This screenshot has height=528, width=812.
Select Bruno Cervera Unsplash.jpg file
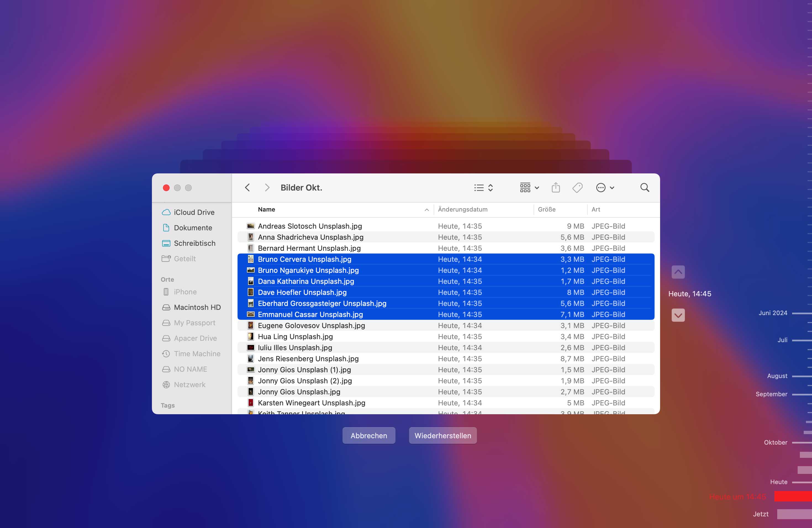coord(305,259)
